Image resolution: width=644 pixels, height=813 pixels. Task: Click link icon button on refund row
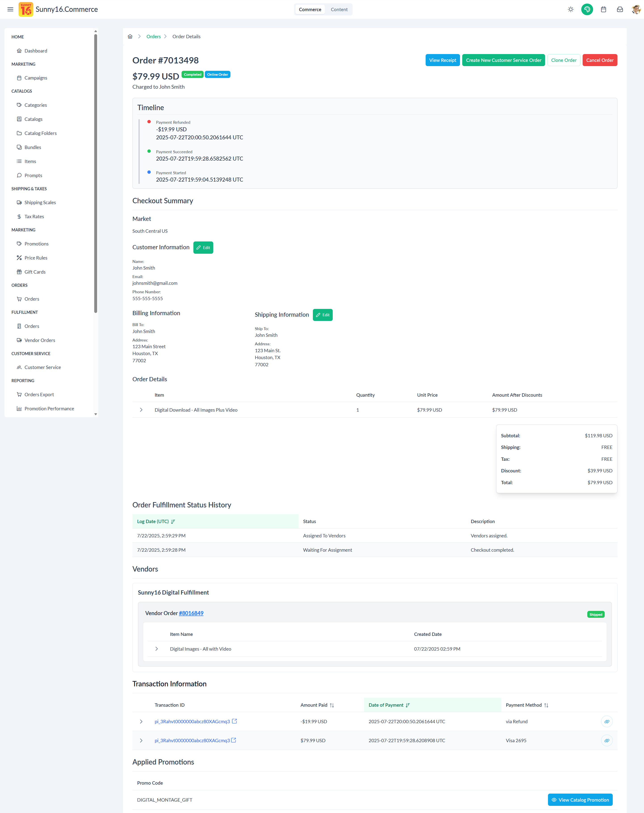click(x=607, y=721)
